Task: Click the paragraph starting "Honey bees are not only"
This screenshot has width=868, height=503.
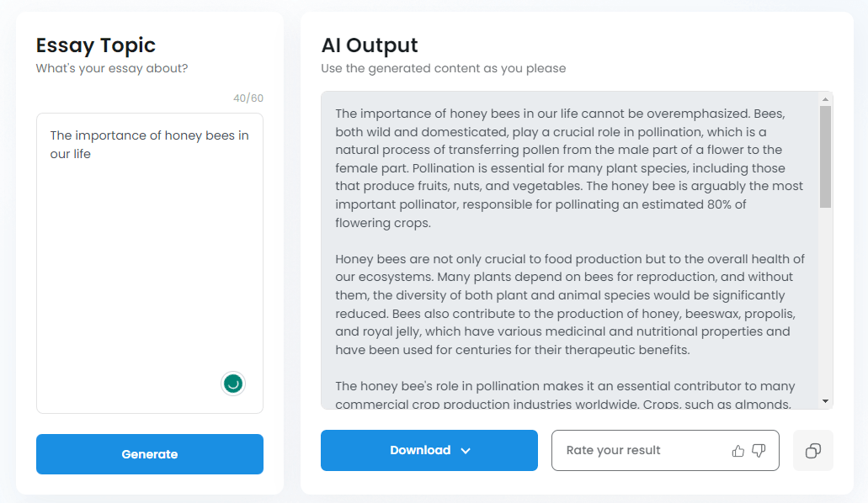Action: tap(569, 304)
